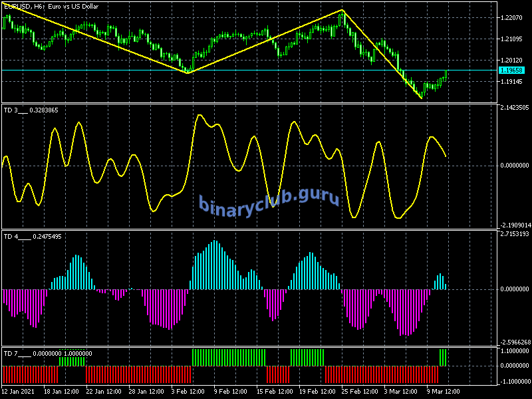This screenshot has height=399, width=532.
Task: Select the 9 Feb 12:00 time marker
Action: [232, 392]
